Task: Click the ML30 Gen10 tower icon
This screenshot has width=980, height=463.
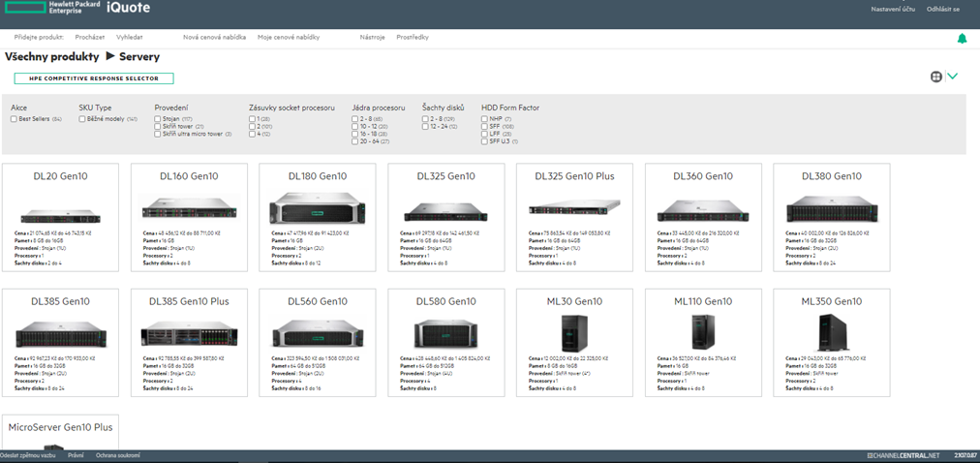Action: 574,333
